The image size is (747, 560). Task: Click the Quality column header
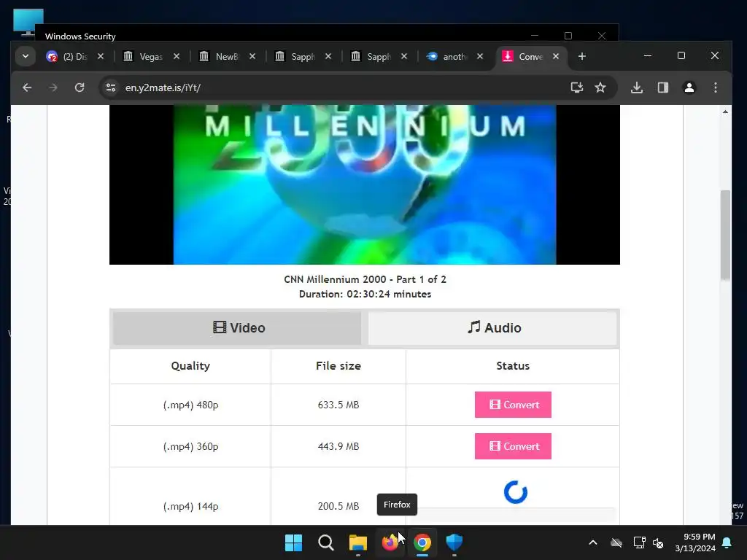coord(190,366)
